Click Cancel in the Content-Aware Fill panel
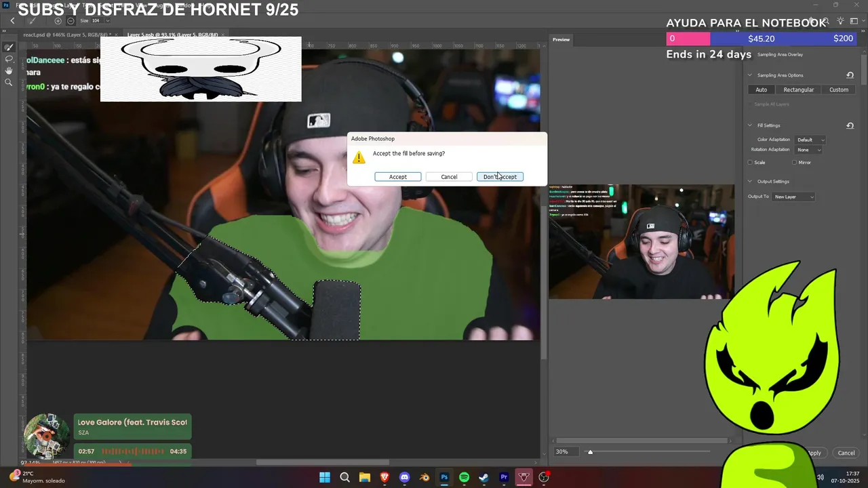This screenshot has height=488, width=868. coord(846,453)
